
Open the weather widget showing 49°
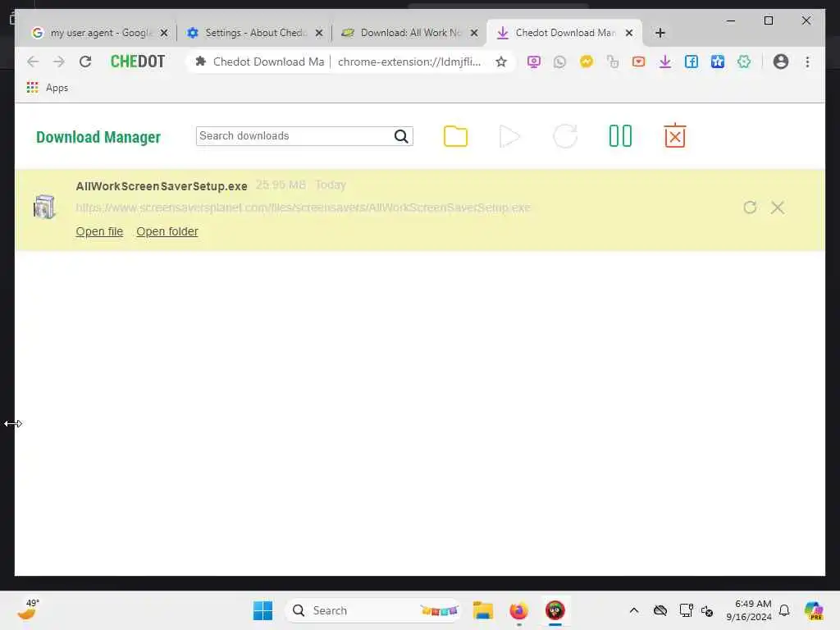tap(28, 609)
